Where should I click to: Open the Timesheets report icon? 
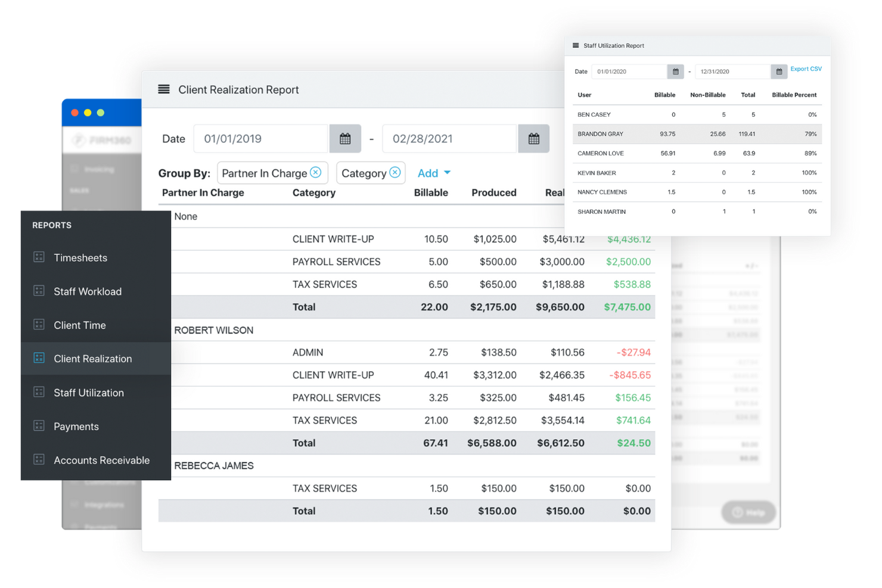pos(39,257)
